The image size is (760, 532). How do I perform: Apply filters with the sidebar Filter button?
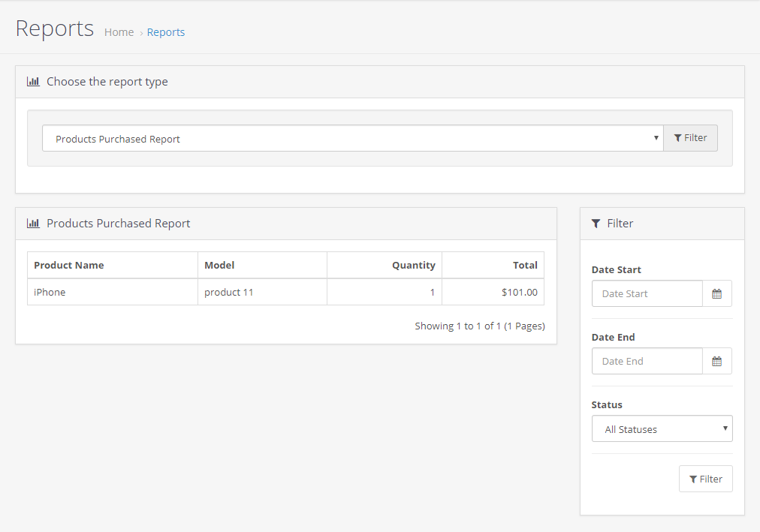(x=705, y=479)
